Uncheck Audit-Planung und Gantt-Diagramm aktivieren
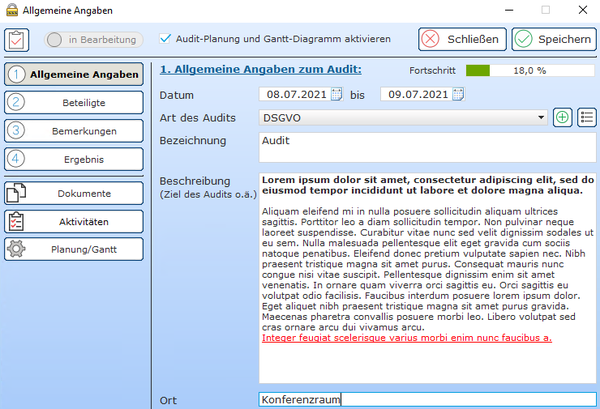 (165, 39)
